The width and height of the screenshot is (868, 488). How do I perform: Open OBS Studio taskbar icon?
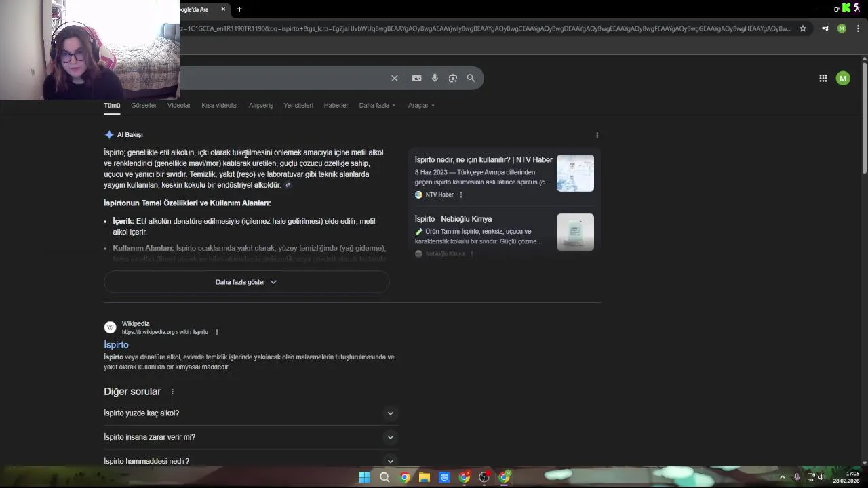click(x=484, y=477)
